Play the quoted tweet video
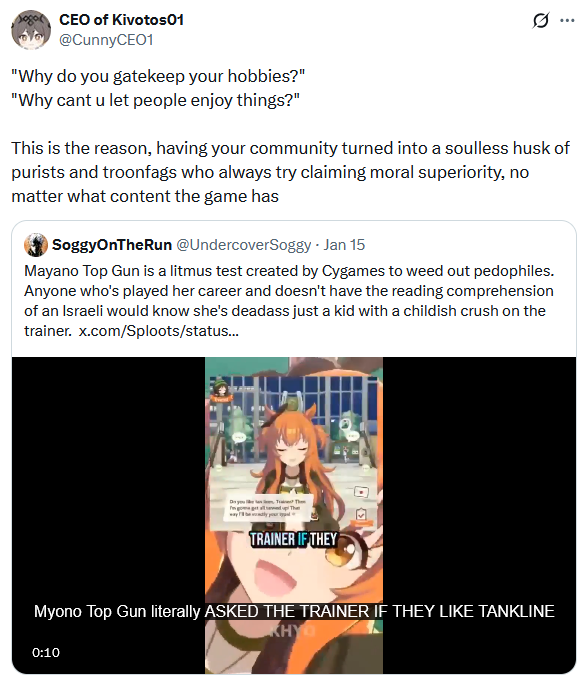Image resolution: width=587 pixels, height=684 pixels. click(294, 515)
